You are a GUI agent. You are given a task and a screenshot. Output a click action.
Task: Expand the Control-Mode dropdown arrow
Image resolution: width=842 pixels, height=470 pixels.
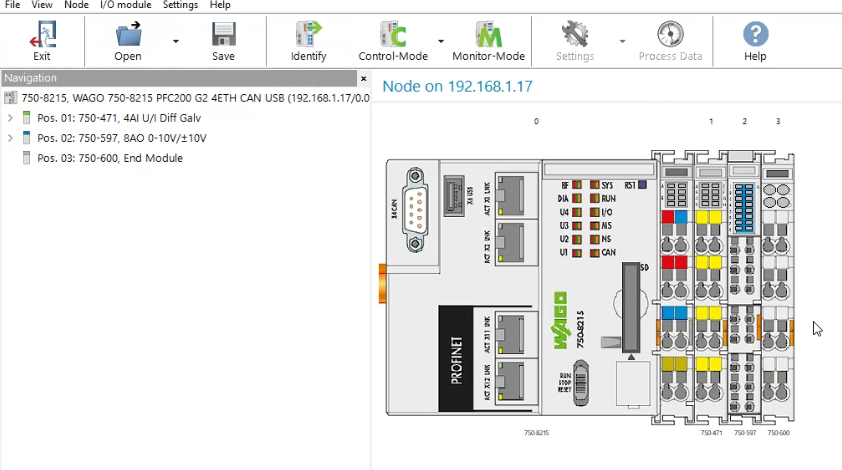click(x=441, y=41)
